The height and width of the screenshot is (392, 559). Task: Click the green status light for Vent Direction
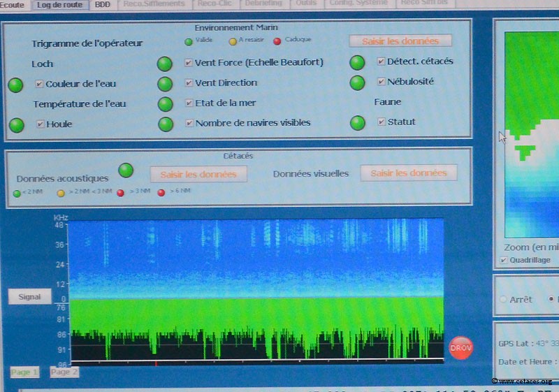point(165,85)
